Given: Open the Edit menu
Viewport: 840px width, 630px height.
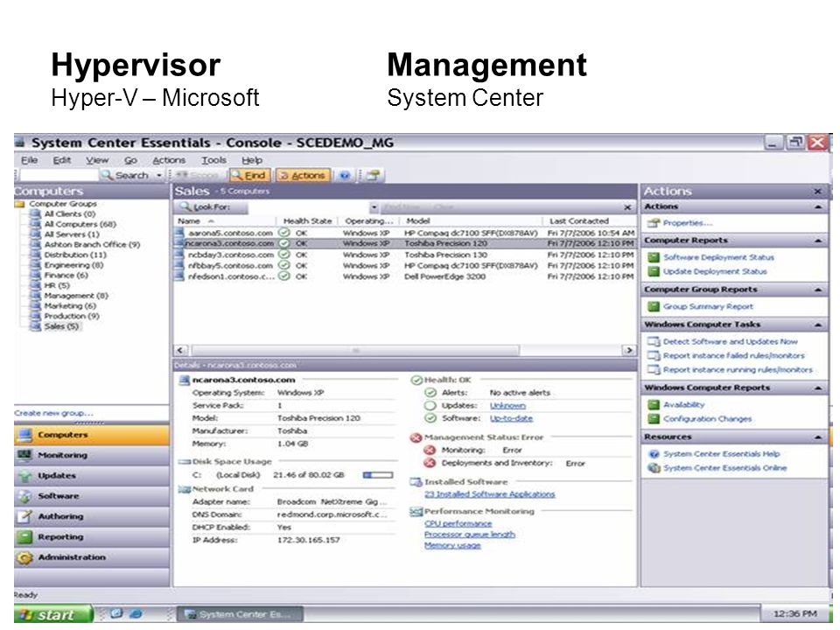Looking at the screenshot, I should tap(61, 160).
